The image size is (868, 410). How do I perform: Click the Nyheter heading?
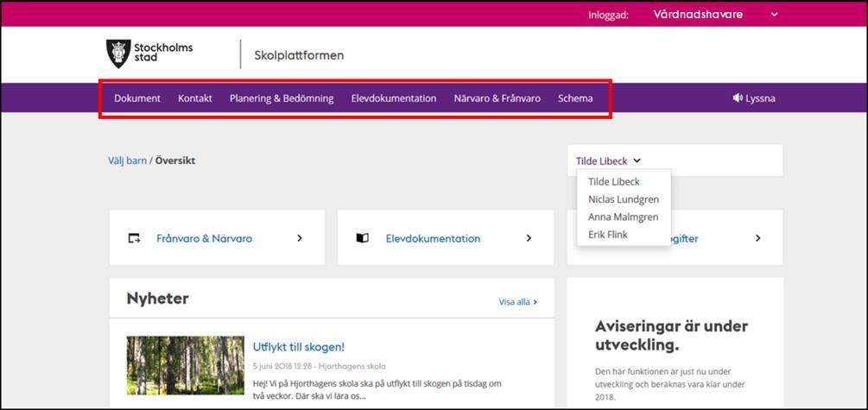pos(157,299)
